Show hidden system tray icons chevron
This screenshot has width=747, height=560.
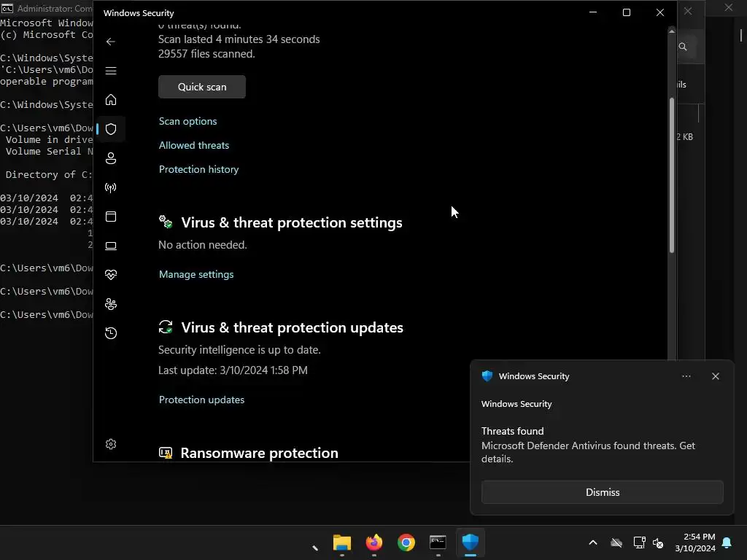pos(593,542)
